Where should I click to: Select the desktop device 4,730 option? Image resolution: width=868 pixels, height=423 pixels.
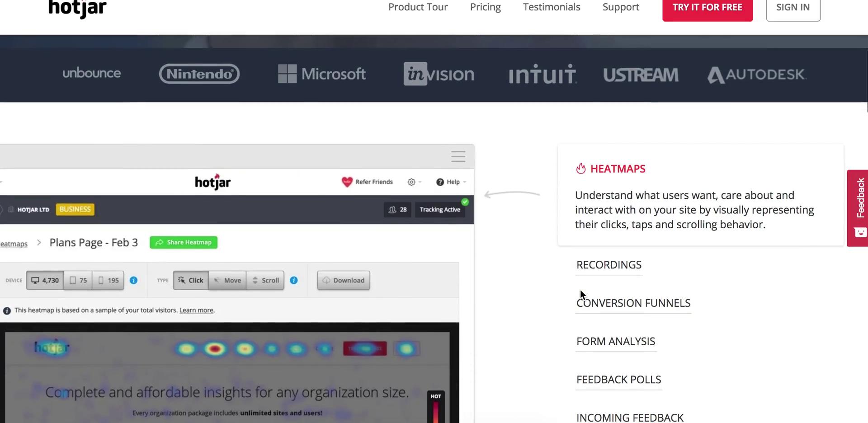coord(45,281)
